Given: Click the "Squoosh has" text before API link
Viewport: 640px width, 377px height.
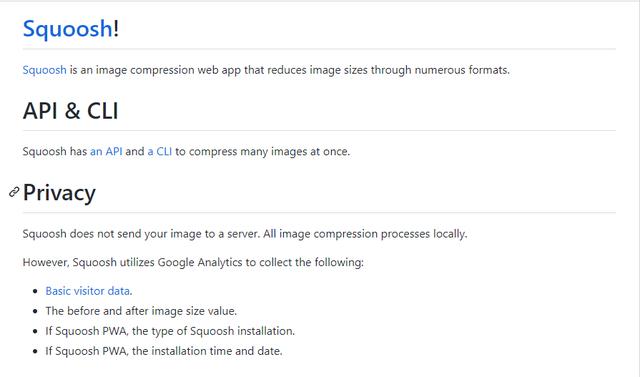Looking at the screenshot, I should pos(55,151).
